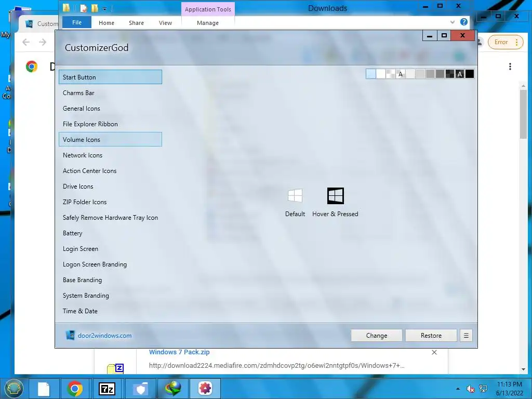Choose the dark checkered preview background swatch
532x399 pixels.
point(450,74)
